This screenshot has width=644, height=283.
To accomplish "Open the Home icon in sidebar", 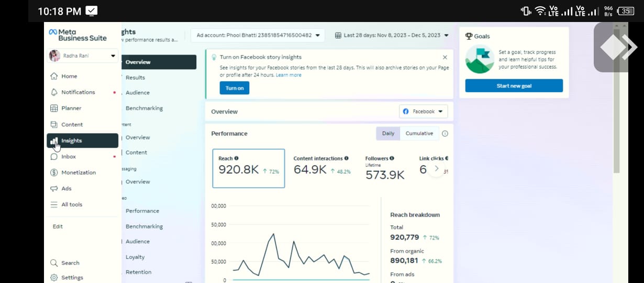I will coord(54,76).
